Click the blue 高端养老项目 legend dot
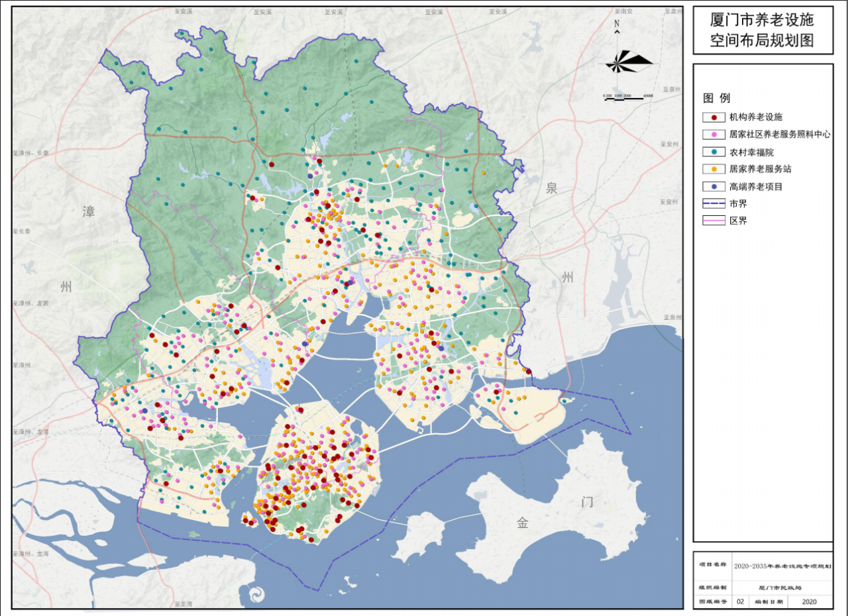The height and width of the screenshot is (616, 848). [714, 187]
